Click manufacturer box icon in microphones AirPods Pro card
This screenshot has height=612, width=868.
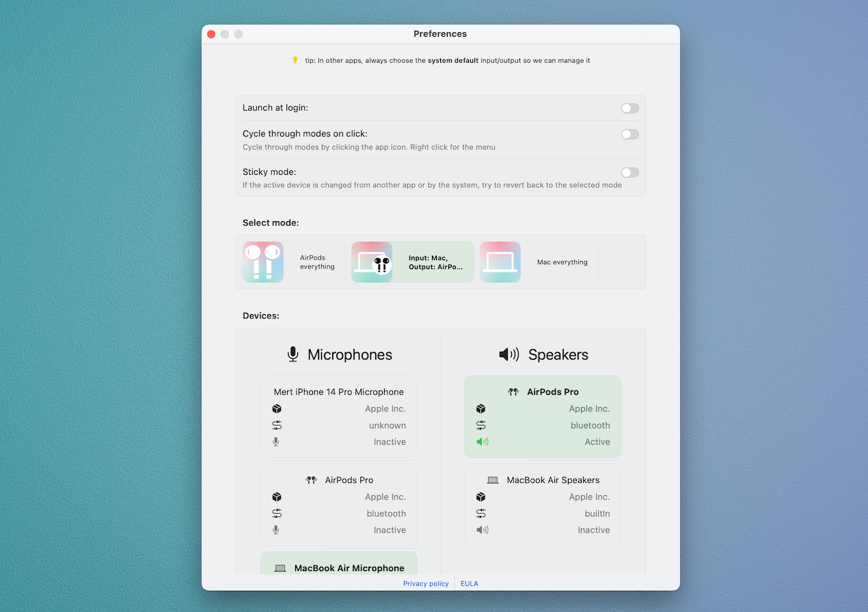click(x=277, y=497)
